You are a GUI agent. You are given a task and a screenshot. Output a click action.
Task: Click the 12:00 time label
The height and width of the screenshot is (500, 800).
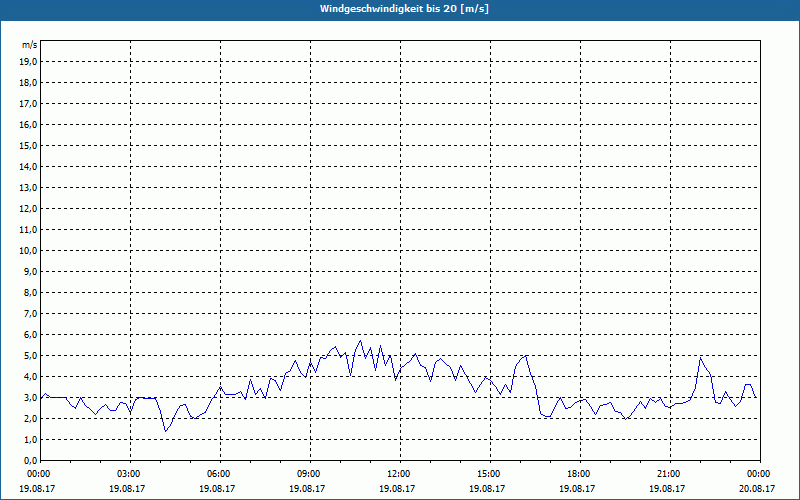[400, 474]
